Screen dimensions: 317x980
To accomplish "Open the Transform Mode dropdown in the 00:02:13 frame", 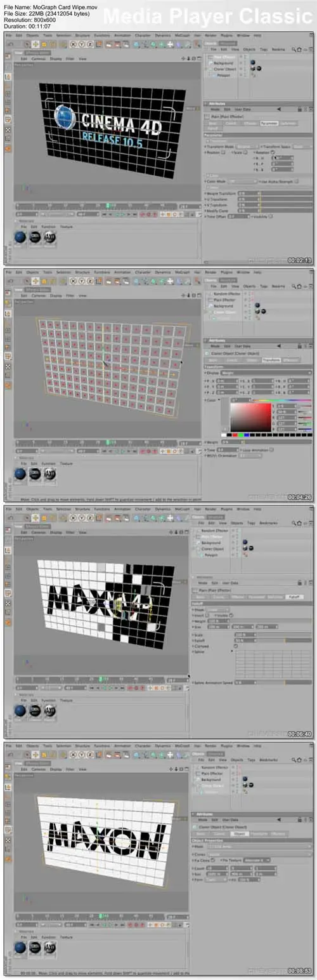I will click(x=247, y=147).
